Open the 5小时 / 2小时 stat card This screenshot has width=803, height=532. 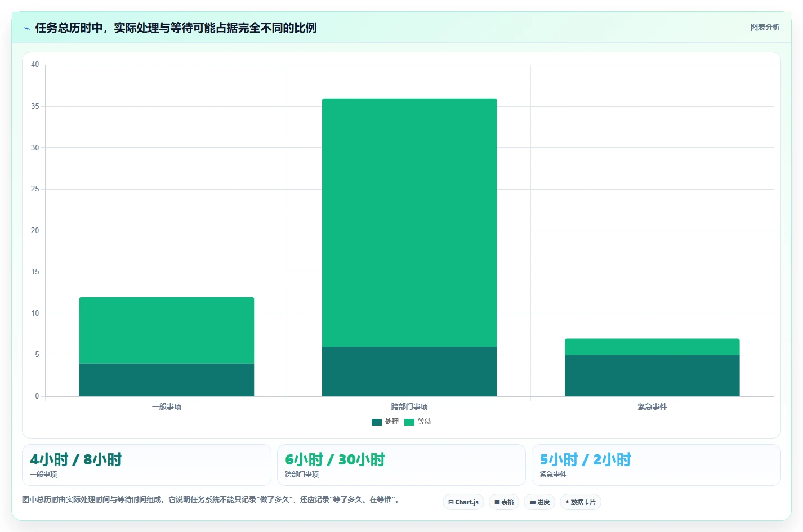click(656, 465)
